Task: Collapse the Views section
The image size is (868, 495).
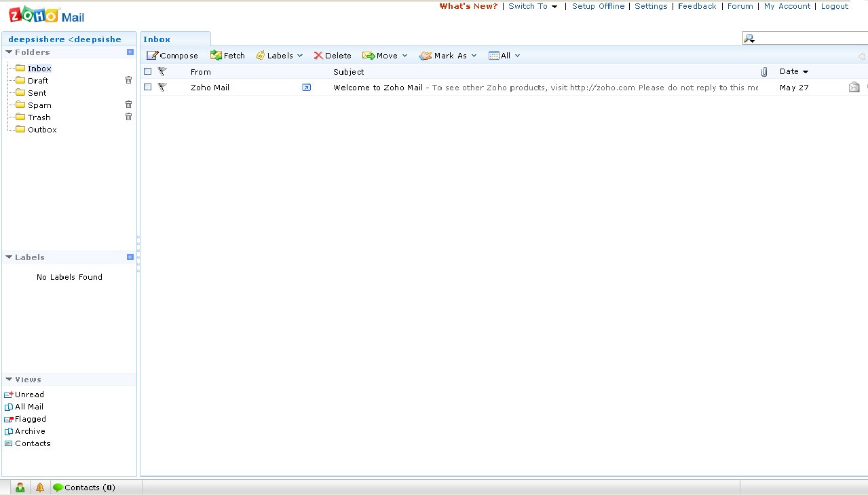Action: (10, 380)
